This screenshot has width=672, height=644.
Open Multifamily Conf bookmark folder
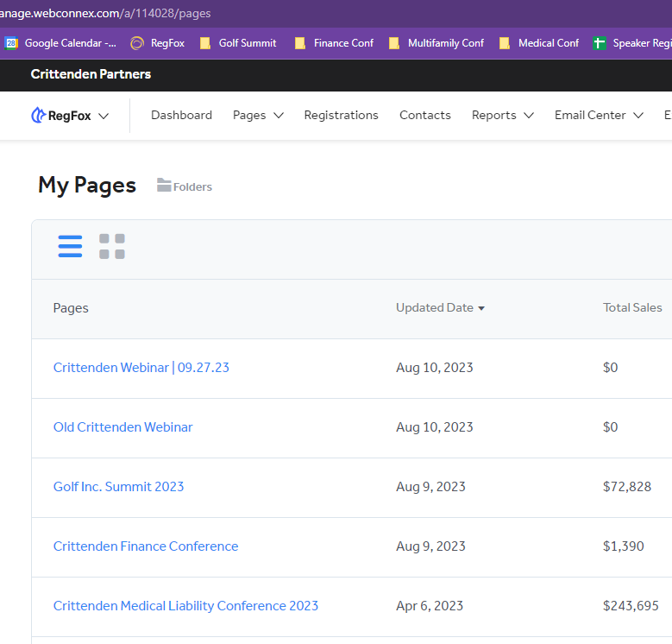click(436, 43)
